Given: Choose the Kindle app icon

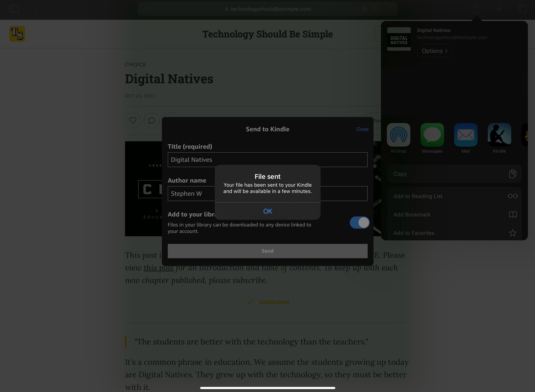Looking at the screenshot, I should 499,135.
